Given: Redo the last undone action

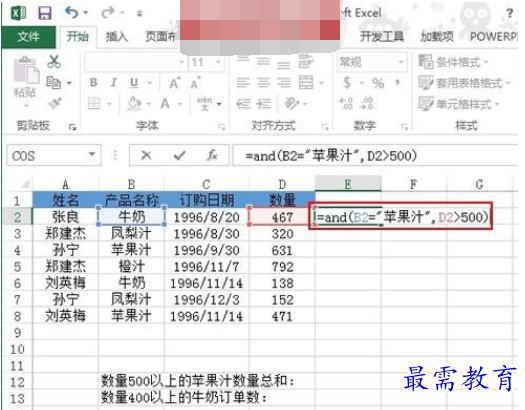Looking at the screenshot, I should click(108, 13).
